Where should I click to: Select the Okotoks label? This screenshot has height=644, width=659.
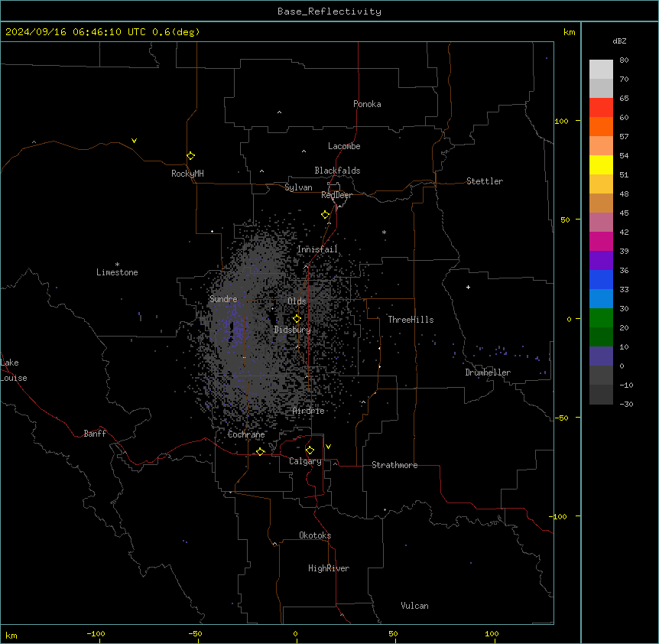click(x=315, y=535)
